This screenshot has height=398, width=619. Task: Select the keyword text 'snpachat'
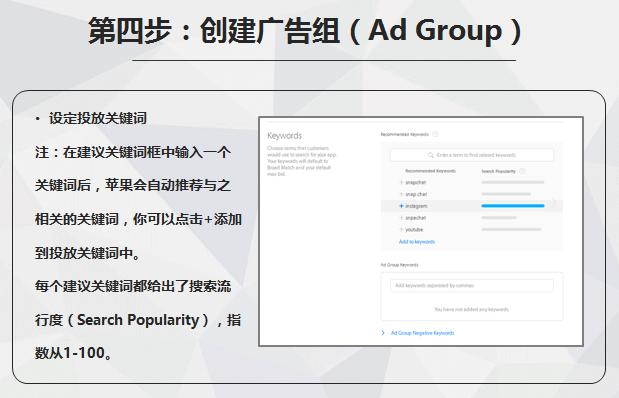pyautogui.click(x=416, y=218)
